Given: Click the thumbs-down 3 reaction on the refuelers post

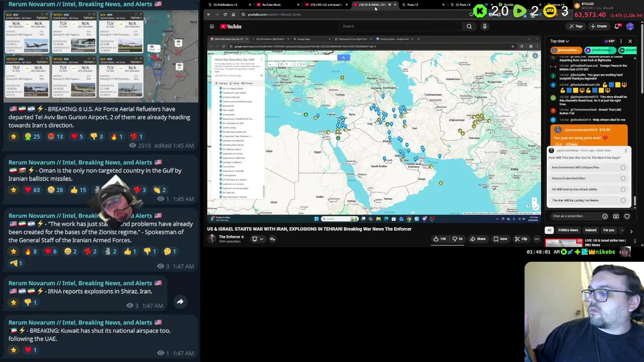Looking at the screenshot, I should [97, 137].
